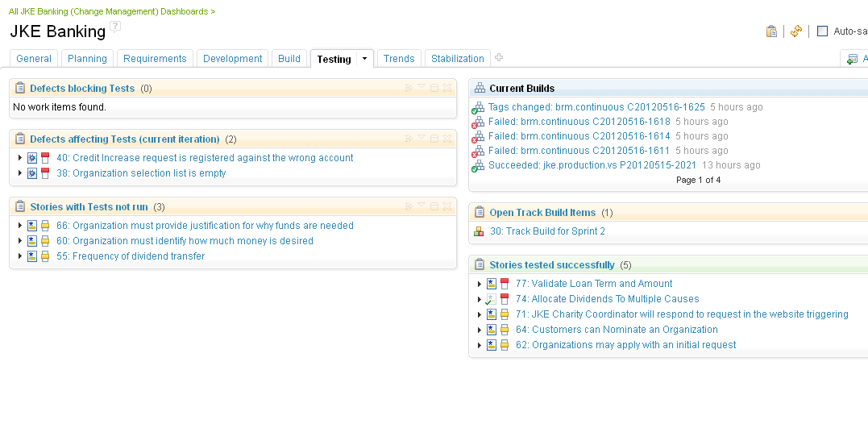Open the Requirements tab
Screen dimensions: 868x424
(155, 59)
